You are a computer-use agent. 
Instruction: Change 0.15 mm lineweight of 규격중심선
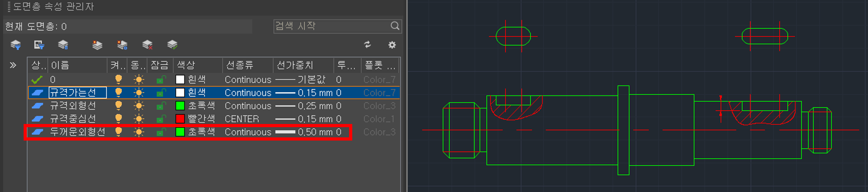point(304,119)
